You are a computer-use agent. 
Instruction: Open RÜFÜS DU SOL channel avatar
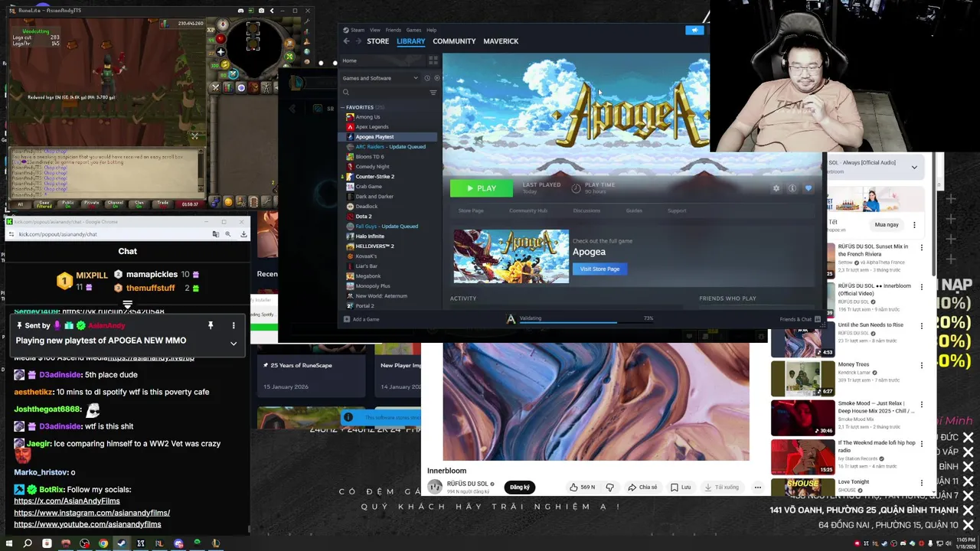pos(435,487)
